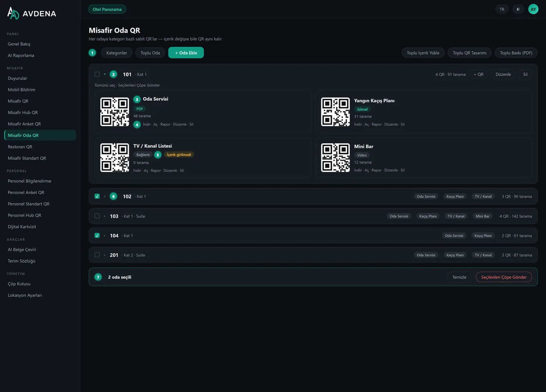Click Kaçış Planı tag in room 104
The image size is (546, 392).
pos(483,236)
